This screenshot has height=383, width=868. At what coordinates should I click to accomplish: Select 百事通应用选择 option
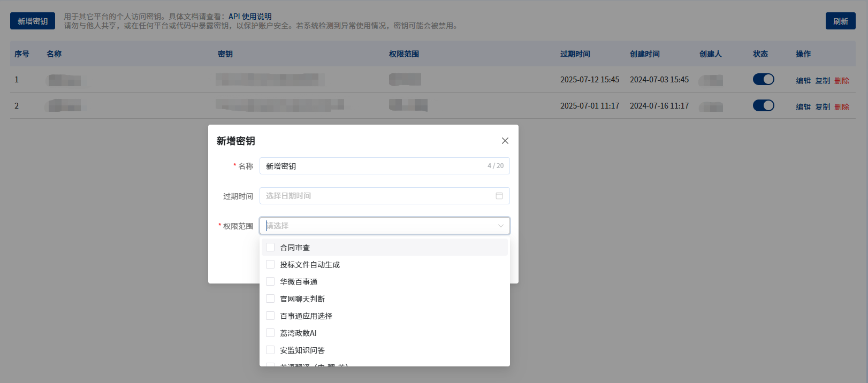tap(306, 316)
